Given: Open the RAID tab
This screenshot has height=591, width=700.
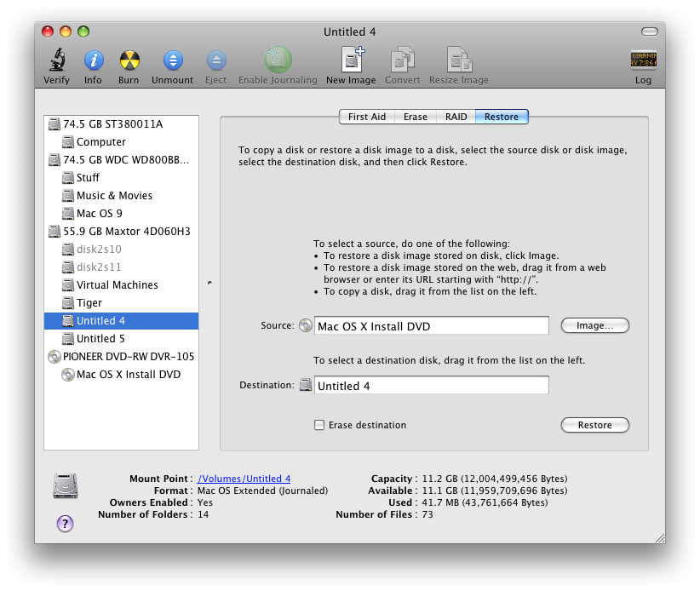Looking at the screenshot, I should (x=456, y=117).
